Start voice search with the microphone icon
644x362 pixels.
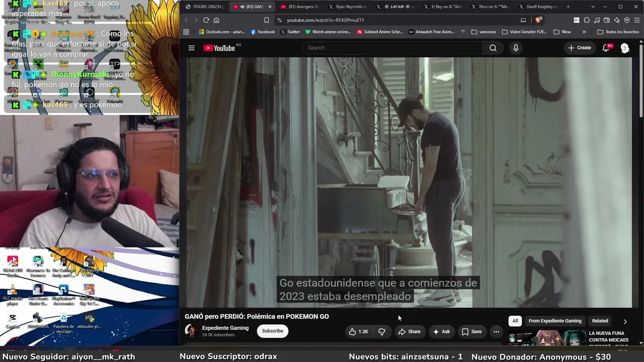point(516,48)
